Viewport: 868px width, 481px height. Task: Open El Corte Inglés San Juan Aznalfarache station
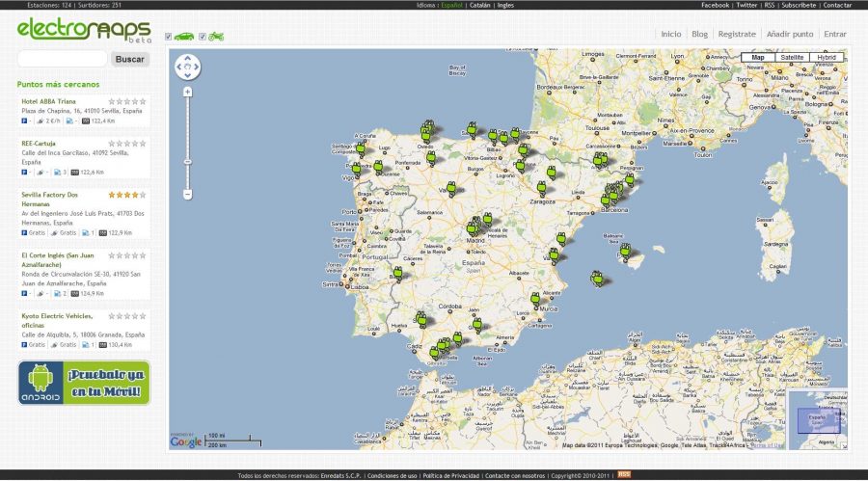pos(58,260)
